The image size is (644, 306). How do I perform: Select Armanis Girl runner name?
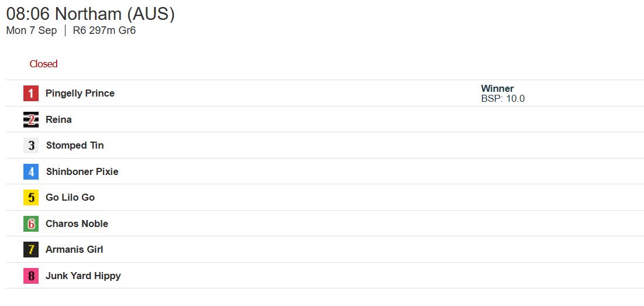74,250
